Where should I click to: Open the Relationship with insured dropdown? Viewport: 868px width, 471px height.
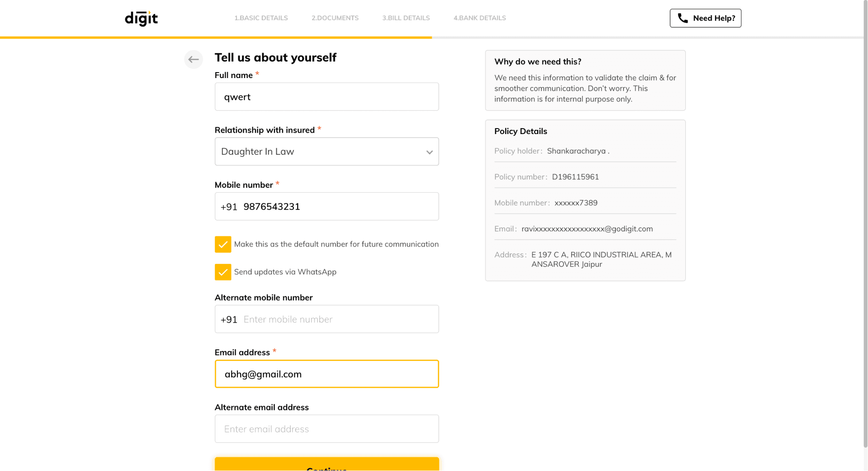point(327,151)
